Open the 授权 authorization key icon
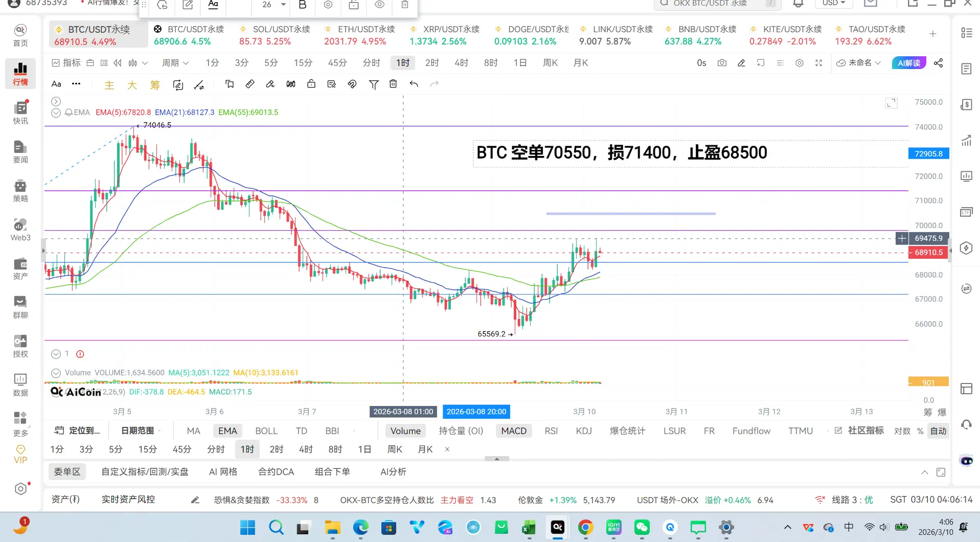Image resolution: width=980 pixels, height=542 pixels. [20, 346]
